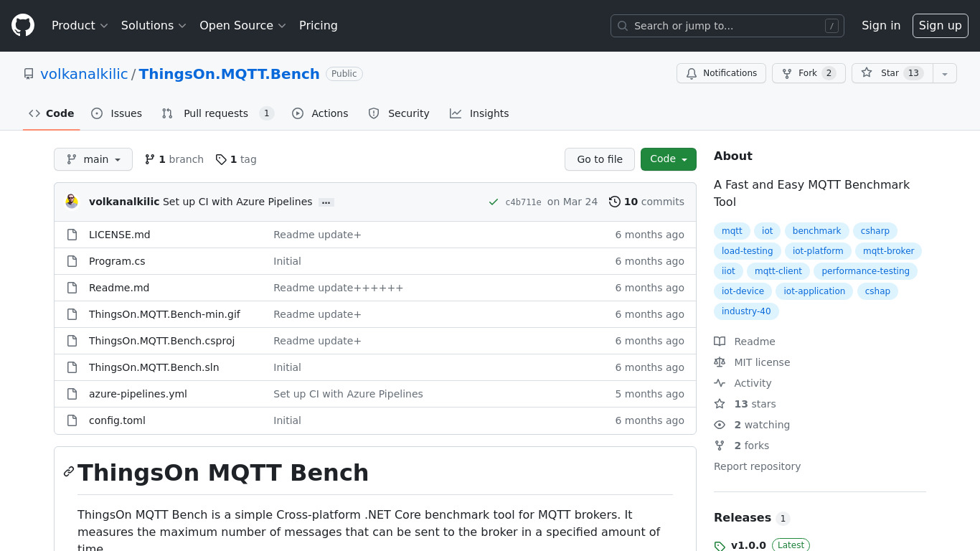Select the benchmark topic tag

click(x=816, y=231)
